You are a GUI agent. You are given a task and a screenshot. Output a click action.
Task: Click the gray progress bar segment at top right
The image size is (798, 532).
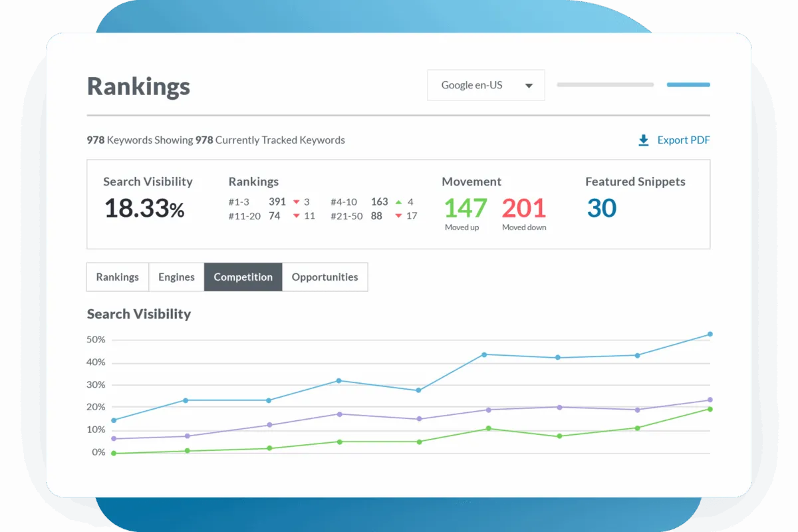click(605, 85)
